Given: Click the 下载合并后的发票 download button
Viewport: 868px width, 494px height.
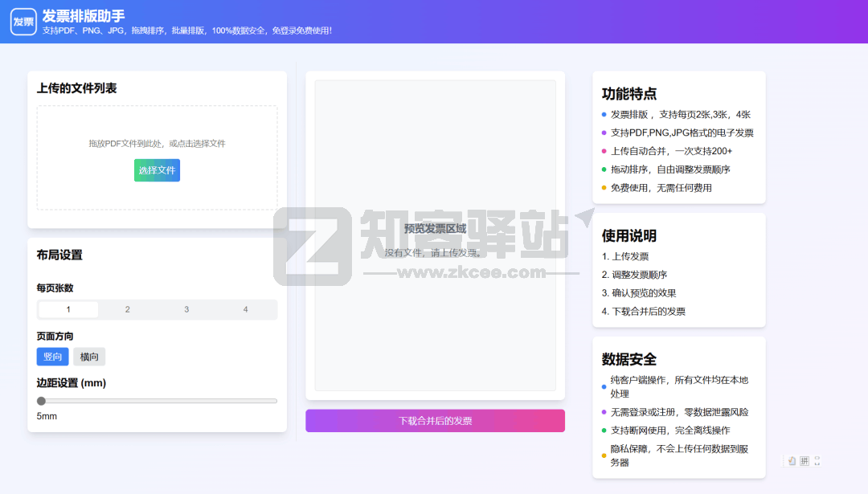Looking at the screenshot, I should click(435, 420).
